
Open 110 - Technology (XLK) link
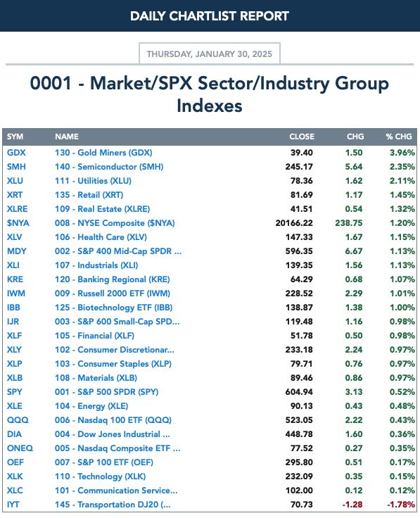click(100, 476)
